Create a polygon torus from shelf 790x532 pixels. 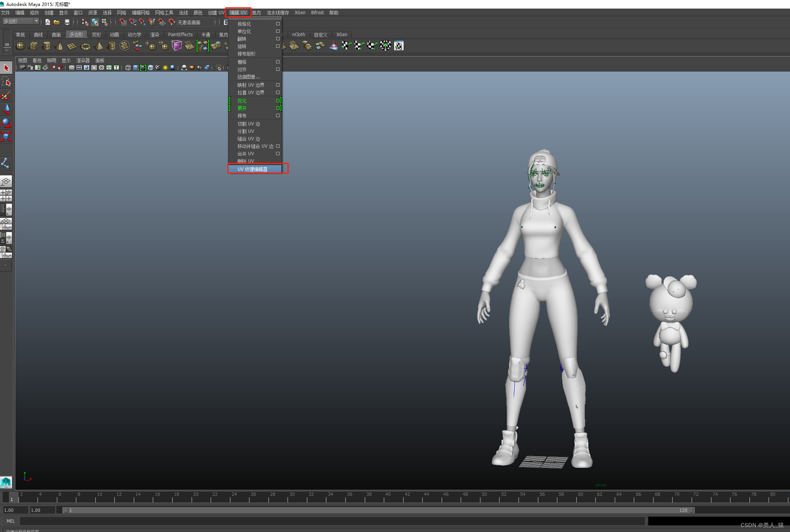pos(85,46)
